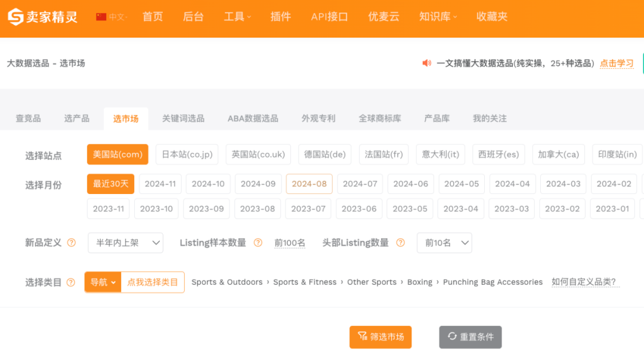Choose month 2023-06
The height and width of the screenshot is (360, 644).
tap(359, 208)
